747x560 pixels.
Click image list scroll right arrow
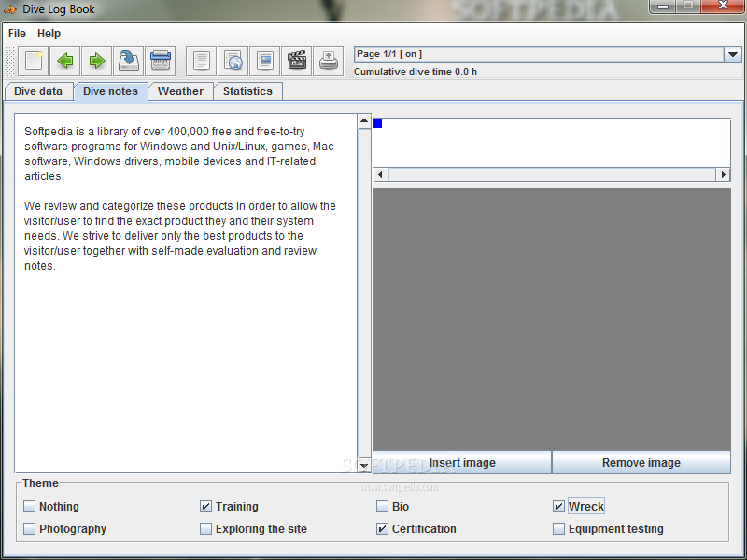pyautogui.click(x=723, y=175)
